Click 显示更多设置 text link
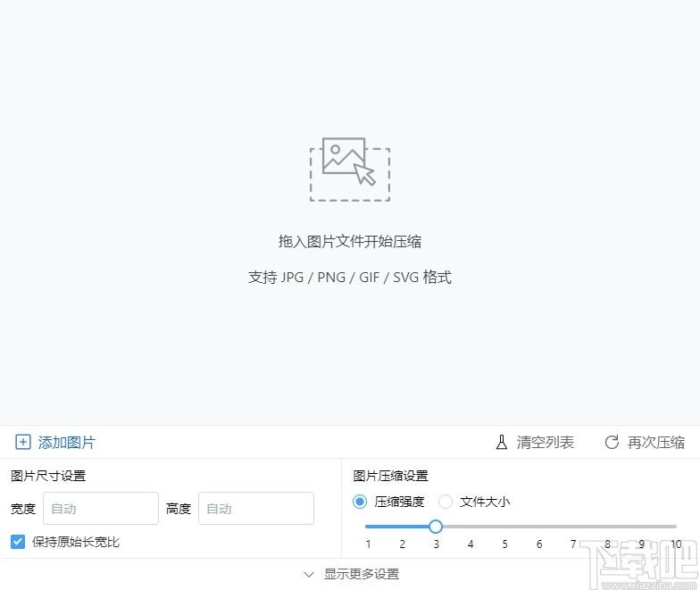This screenshot has height=590, width=700. [362, 574]
